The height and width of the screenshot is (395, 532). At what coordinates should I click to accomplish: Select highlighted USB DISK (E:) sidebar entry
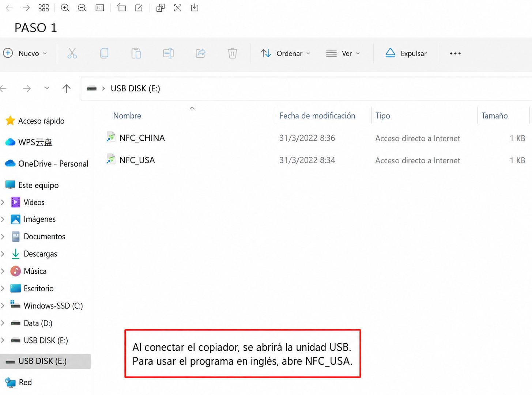pos(45,361)
